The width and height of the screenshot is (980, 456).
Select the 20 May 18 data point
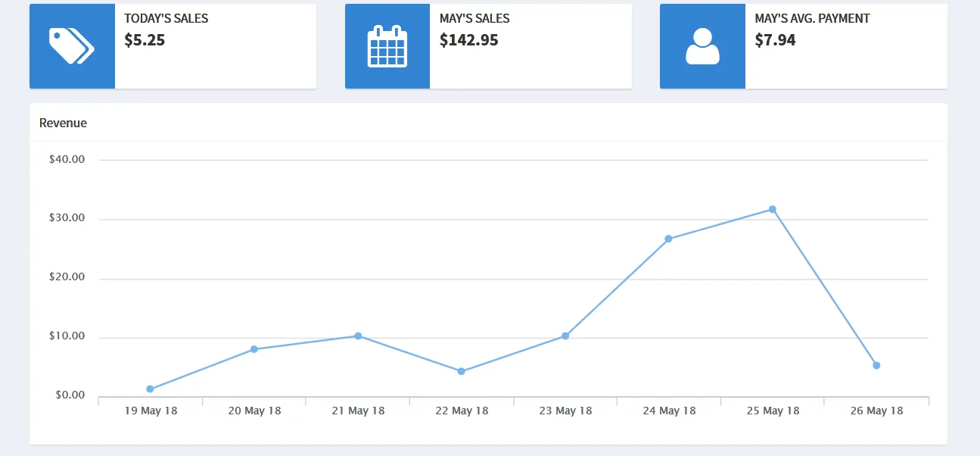pyautogui.click(x=254, y=349)
